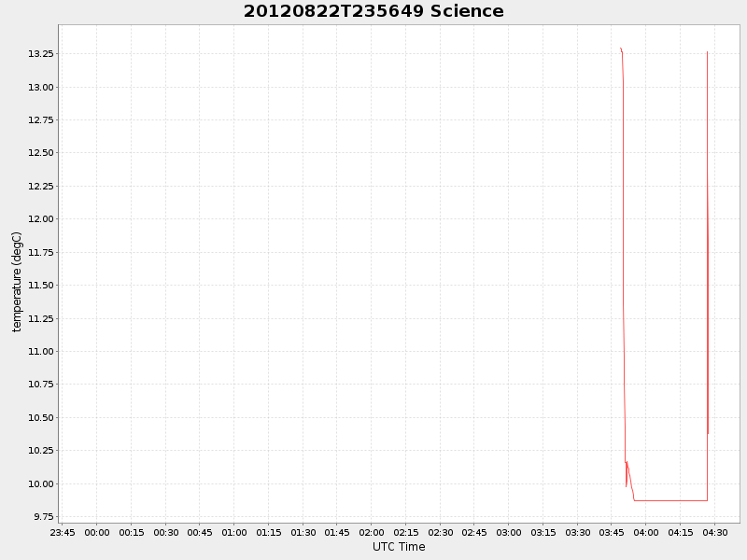Click the 10.75 y-axis tick value
Viewport: 747px width, 560px height.
(x=40, y=385)
